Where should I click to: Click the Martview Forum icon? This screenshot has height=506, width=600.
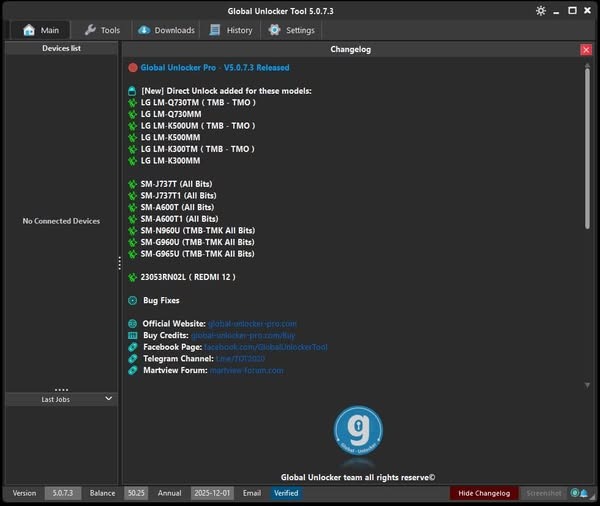(133, 370)
